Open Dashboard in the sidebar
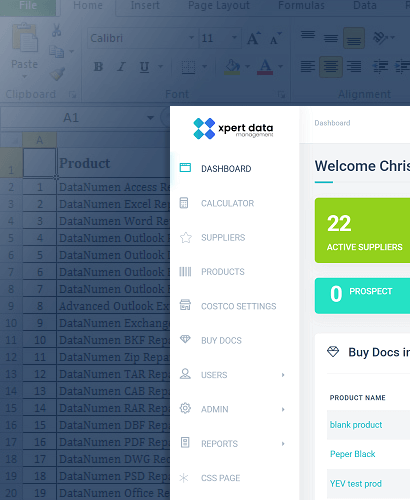This screenshot has height=500, width=410. 226,169
